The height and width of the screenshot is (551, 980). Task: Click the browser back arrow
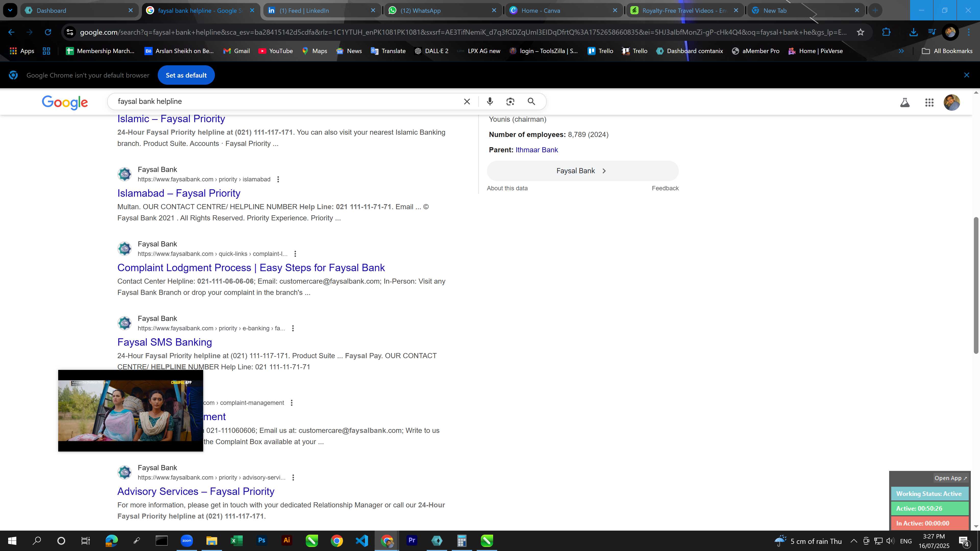[x=11, y=32]
